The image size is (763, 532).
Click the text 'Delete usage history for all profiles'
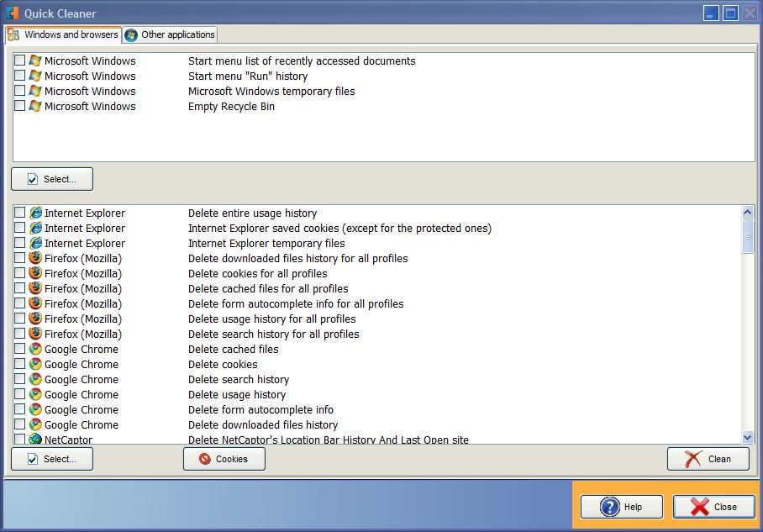click(272, 319)
